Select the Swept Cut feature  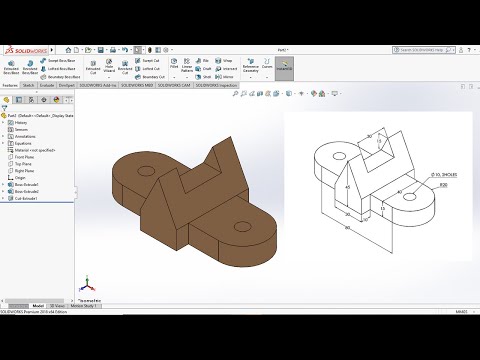pyautogui.click(x=147, y=61)
